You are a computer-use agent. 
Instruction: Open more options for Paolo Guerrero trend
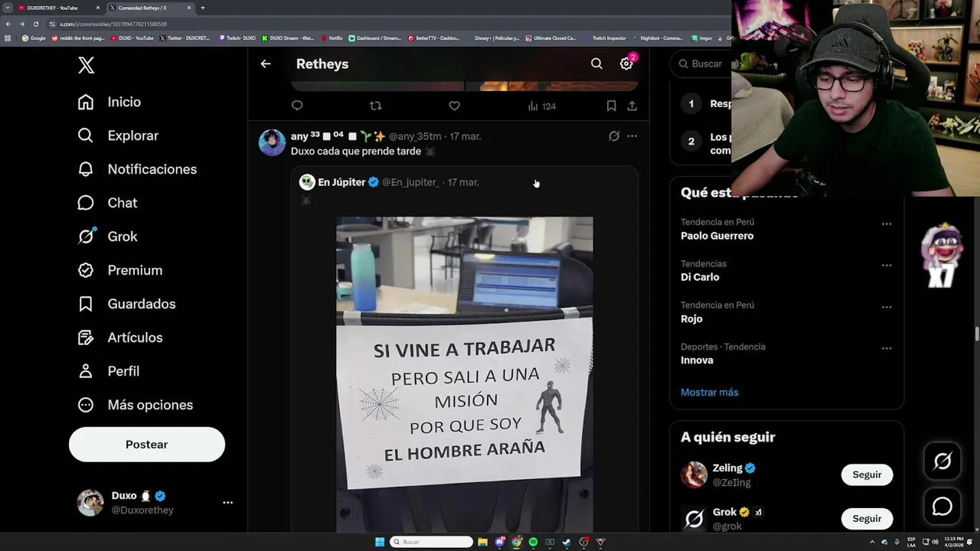[x=887, y=224]
